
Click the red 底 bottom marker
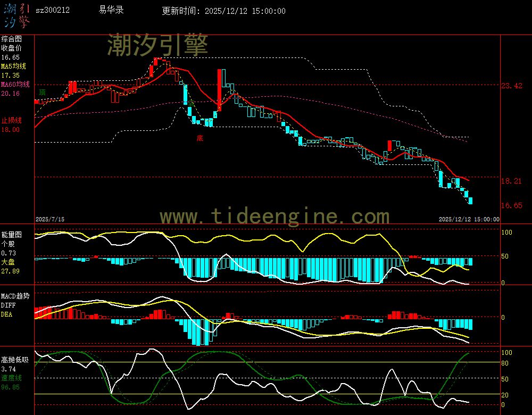199,138
